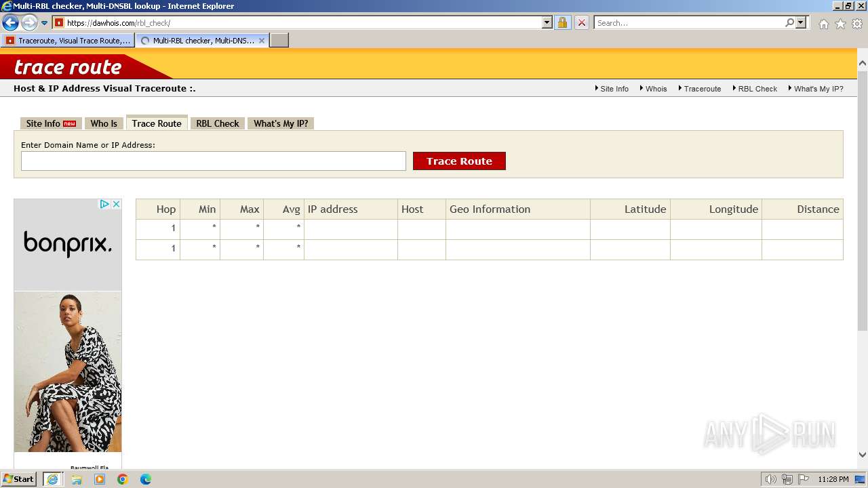
Task: Click the volume speaker tray icon
Action: [771, 479]
